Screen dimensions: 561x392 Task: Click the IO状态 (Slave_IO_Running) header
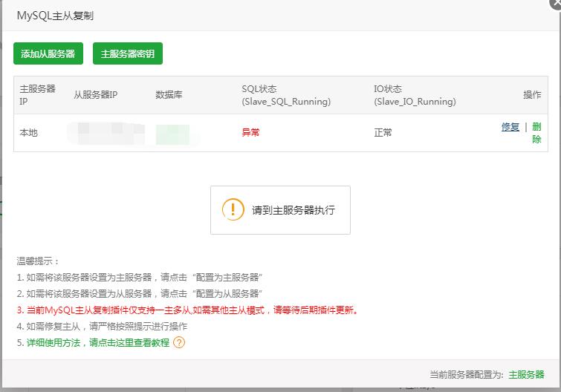(415, 95)
